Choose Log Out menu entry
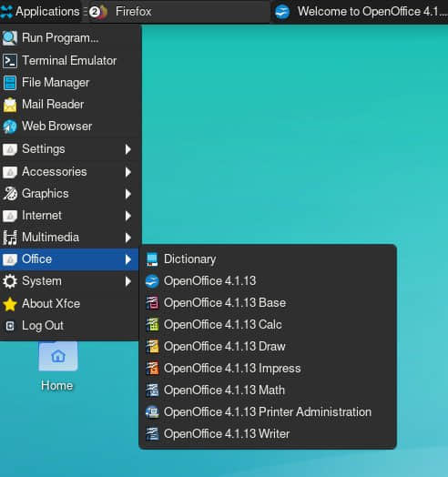The width and height of the screenshot is (448, 477). [70, 326]
